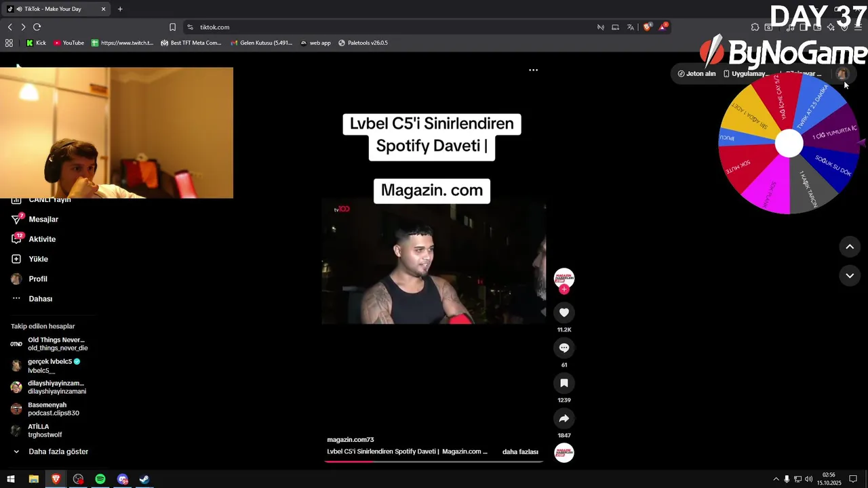Open the Kick bookmark
Viewport: 868px width, 488px height.
[x=36, y=43]
